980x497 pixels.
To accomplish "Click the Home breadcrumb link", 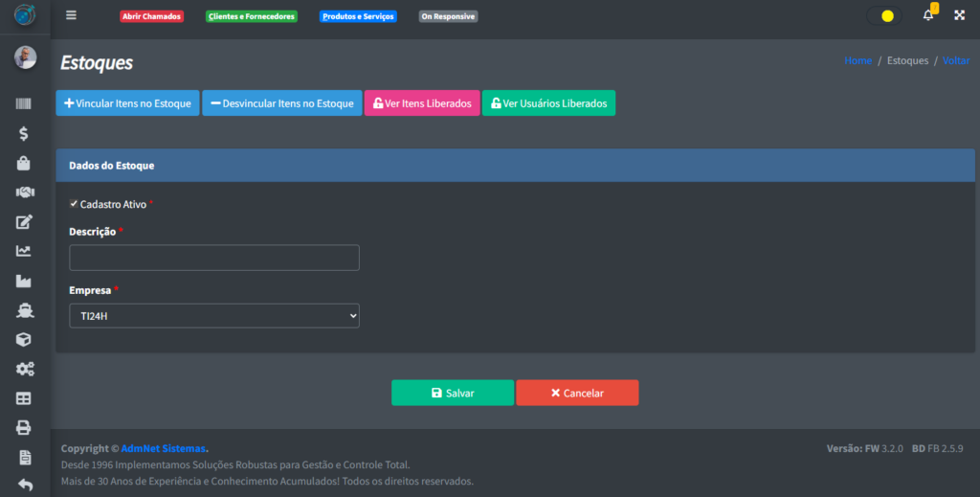I will [857, 60].
